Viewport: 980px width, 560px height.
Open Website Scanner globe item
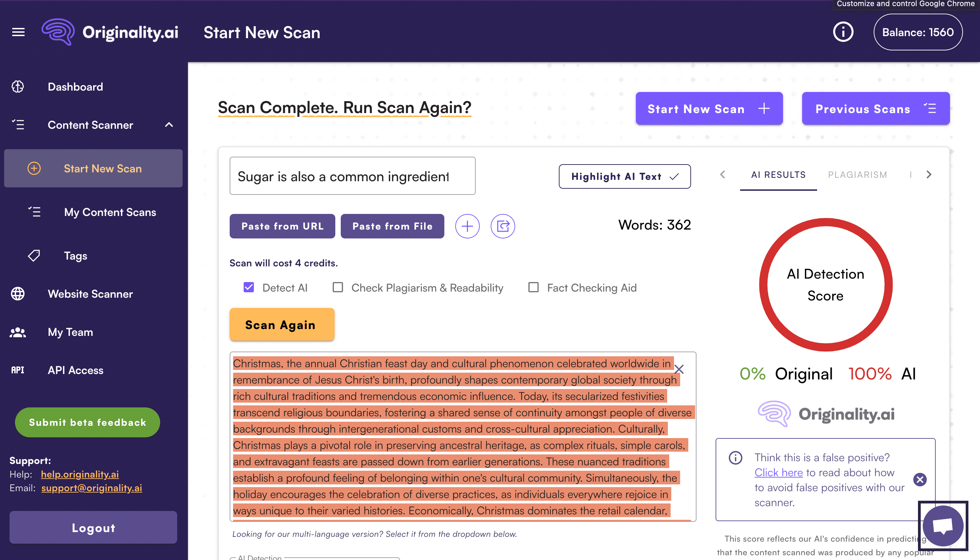point(90,294)
